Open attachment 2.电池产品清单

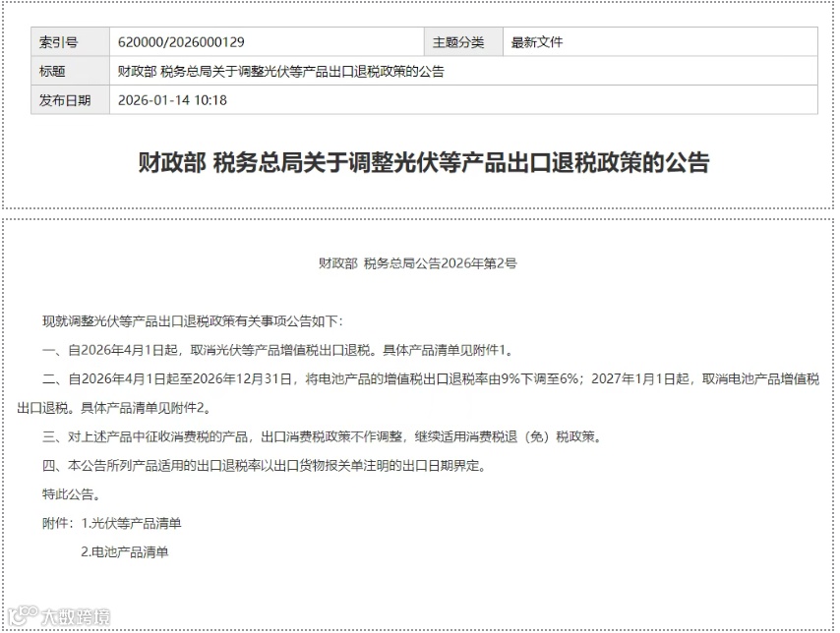[x=125, y=552]
